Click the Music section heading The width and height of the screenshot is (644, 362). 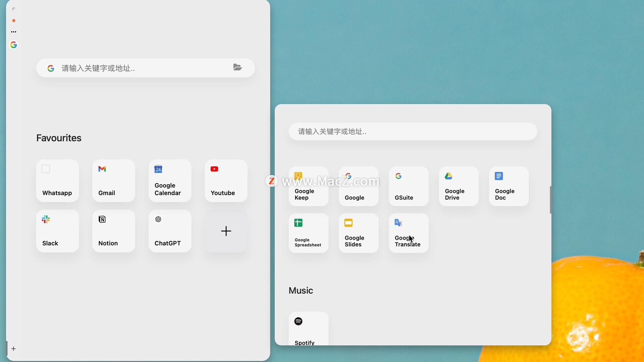[x=301, y=291]
